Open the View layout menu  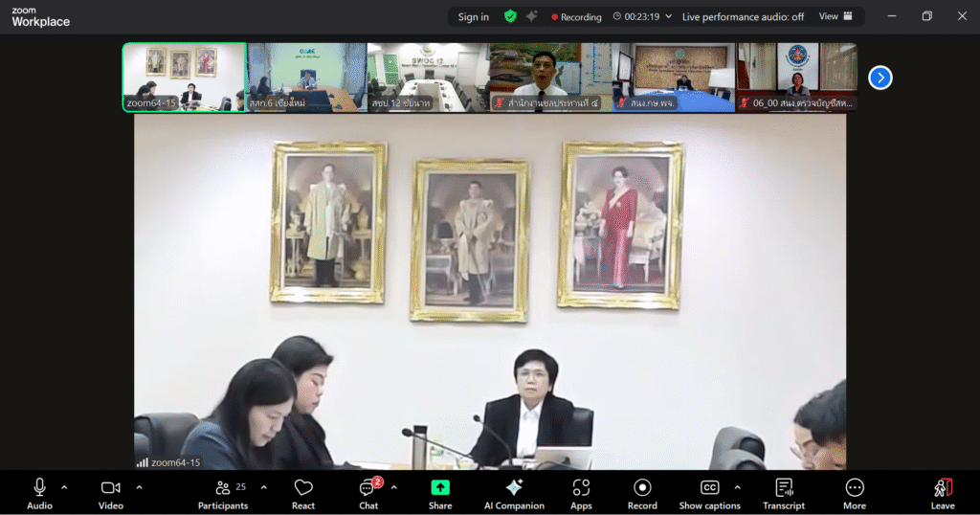[835, 16]
